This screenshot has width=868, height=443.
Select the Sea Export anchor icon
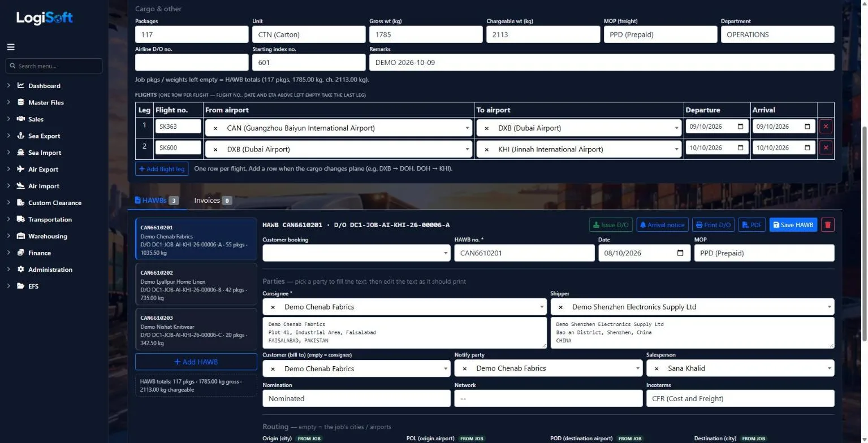[21, 136]
